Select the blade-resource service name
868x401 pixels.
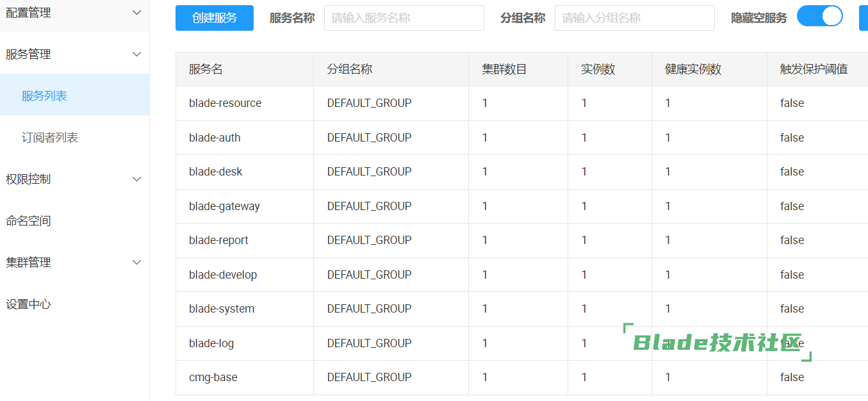click(225, 103)
